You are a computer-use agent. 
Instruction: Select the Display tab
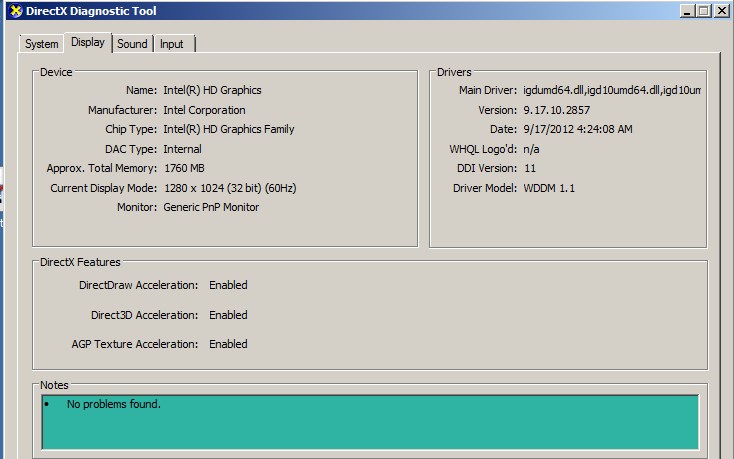88,43
